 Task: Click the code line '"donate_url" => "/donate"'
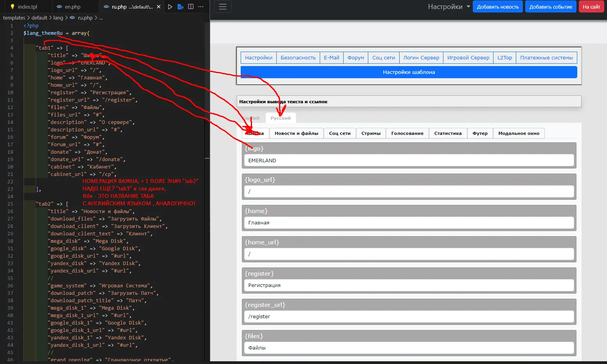(x=86, y=160)
